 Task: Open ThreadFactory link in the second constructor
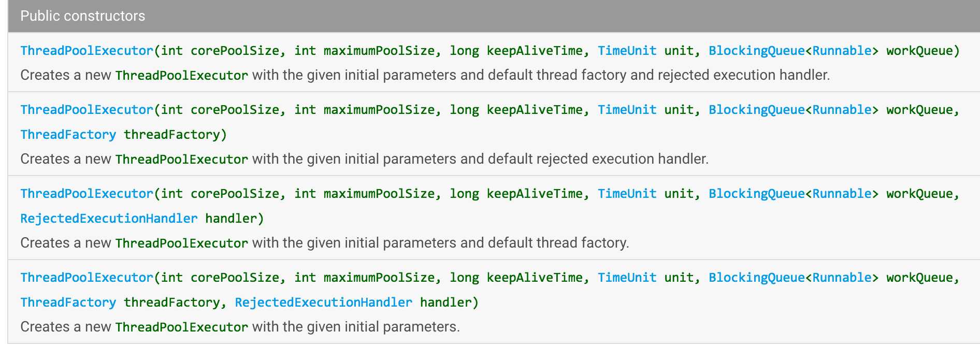(68, 135)
